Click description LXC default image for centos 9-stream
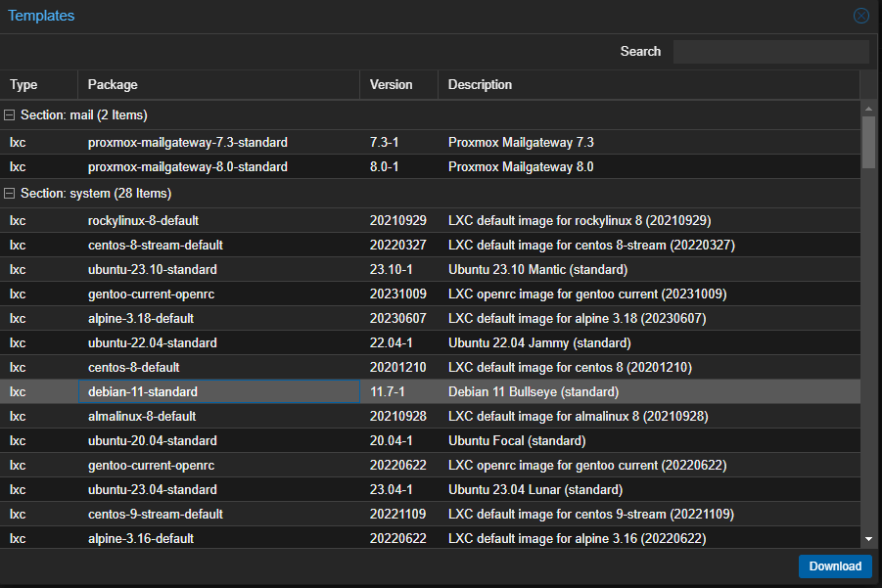The image size is (882, 588). click(591, 514)
